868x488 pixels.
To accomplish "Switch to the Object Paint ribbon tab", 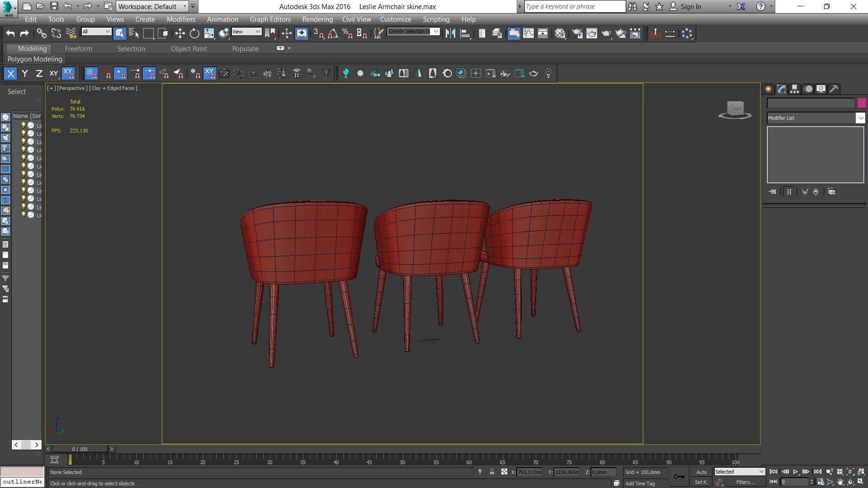I will pyautogui.click(x=189, y=49).
